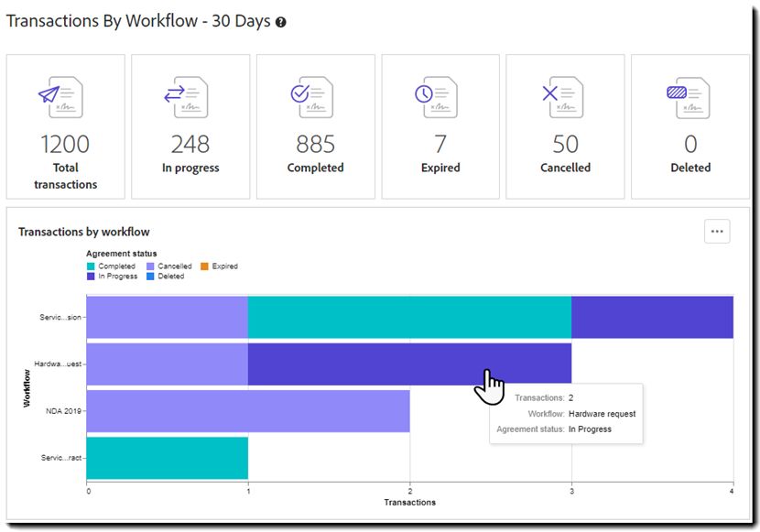Viewport: 760px width, 532px height.
Task: Select the Deleted legend label
Action: 171,277
